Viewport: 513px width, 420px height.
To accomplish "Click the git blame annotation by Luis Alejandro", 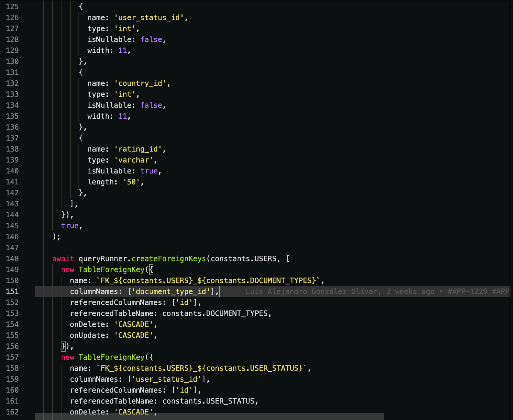I will [378, 292].
